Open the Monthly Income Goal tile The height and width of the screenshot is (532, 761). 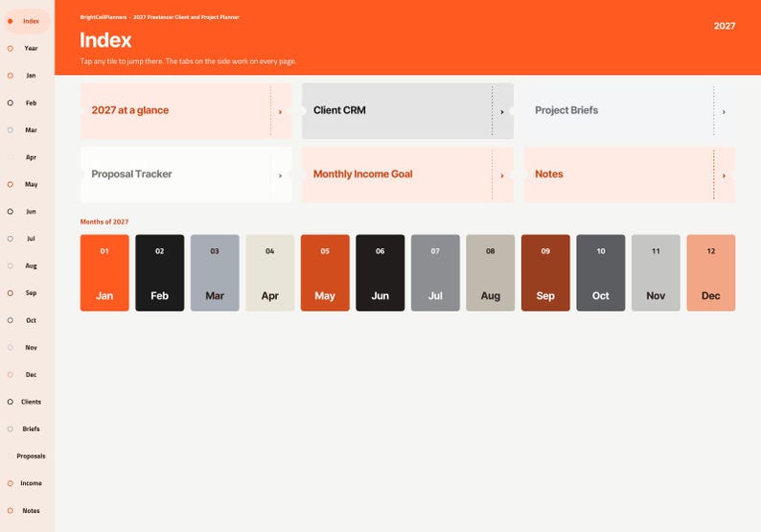[x=407, y=174]
